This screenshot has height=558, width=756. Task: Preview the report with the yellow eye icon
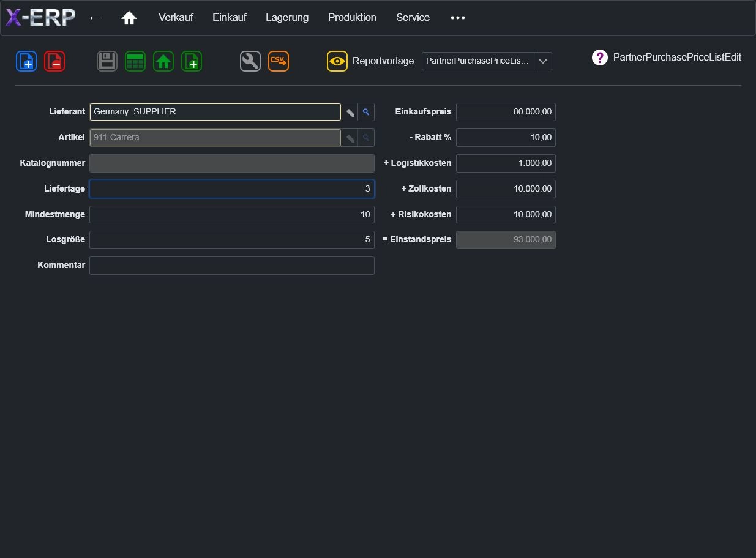pos(337,61)
